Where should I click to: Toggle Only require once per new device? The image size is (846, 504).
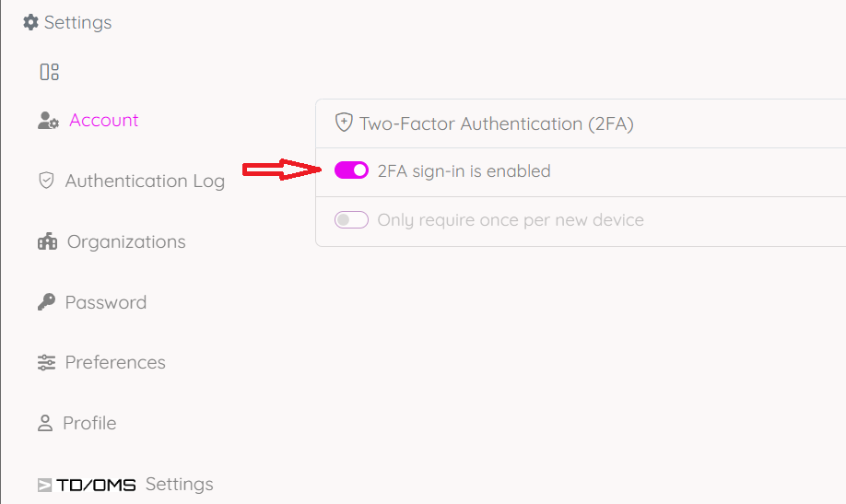tap(351, 220)
